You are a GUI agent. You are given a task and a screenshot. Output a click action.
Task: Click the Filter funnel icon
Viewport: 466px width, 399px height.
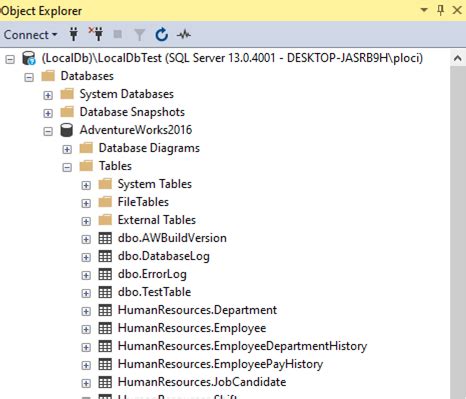[140, 35]
